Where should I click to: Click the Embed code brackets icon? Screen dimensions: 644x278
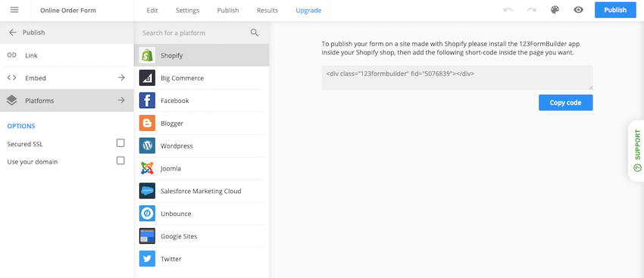click(12, 77)
